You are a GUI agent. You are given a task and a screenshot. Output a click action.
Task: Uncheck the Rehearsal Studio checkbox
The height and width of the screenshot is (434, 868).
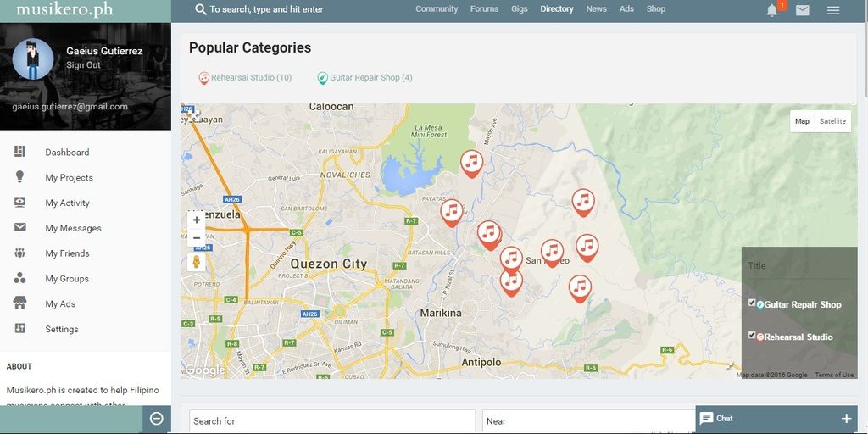click(752, 335)
